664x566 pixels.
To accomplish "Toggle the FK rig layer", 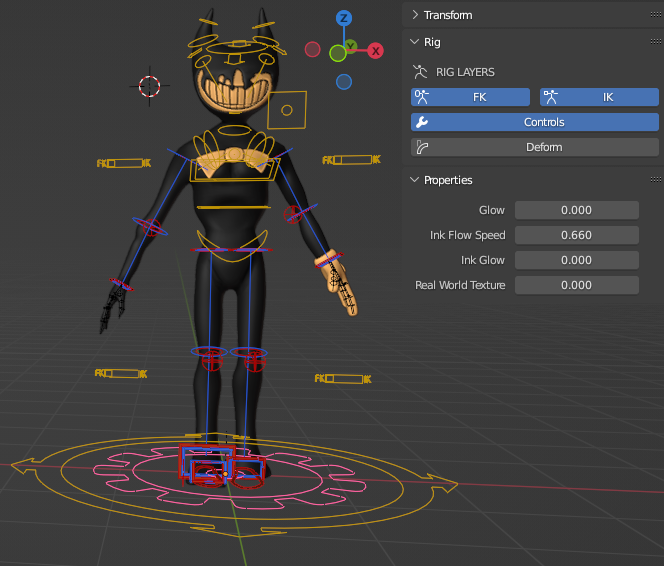I will click(x=470, y=97).
